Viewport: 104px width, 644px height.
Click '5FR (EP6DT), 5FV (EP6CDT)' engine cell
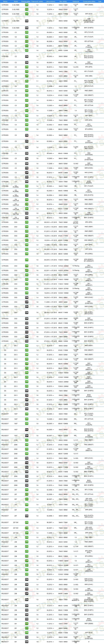click(89, 260)
